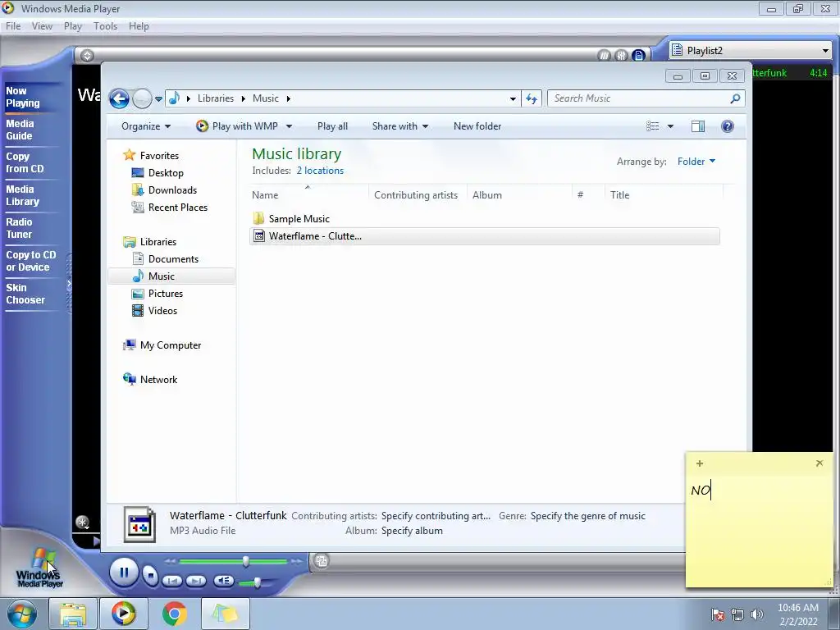This screenshot has height=630, width=840.
Task: Expand address bar history dropdown
Action: pos(513,98)
